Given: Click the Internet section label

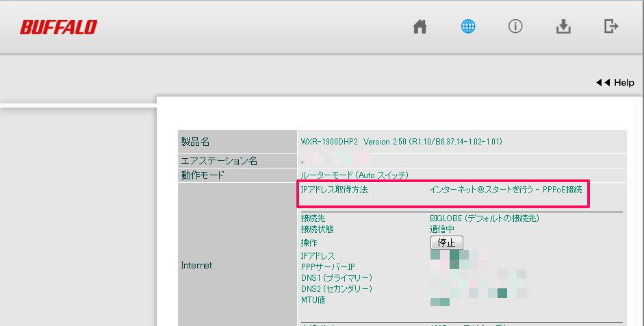Looking at the screenshot, I should coord(196,266).
